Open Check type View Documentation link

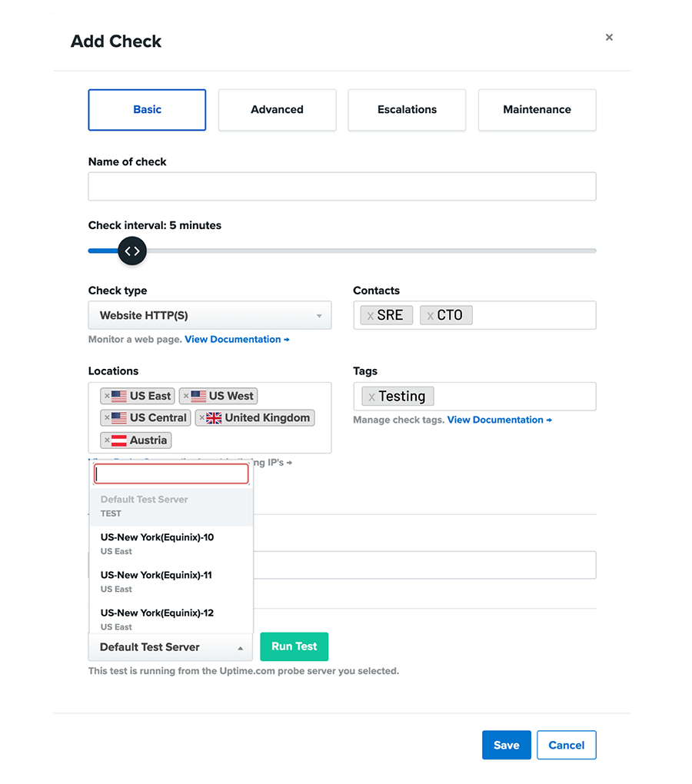pyautogui.click(x=237, y=340)
